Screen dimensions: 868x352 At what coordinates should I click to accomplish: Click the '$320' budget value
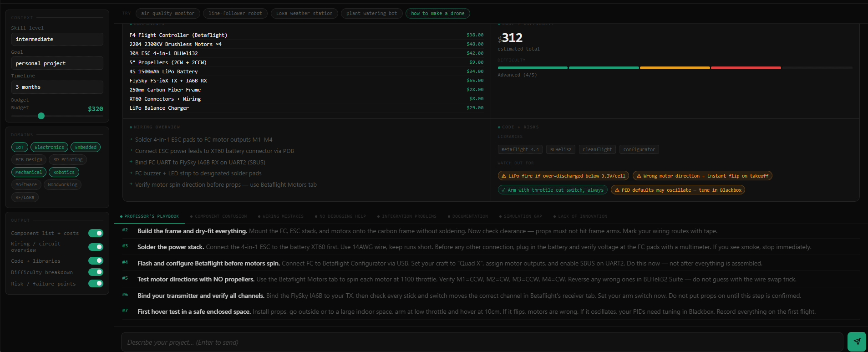click(96, 109)
